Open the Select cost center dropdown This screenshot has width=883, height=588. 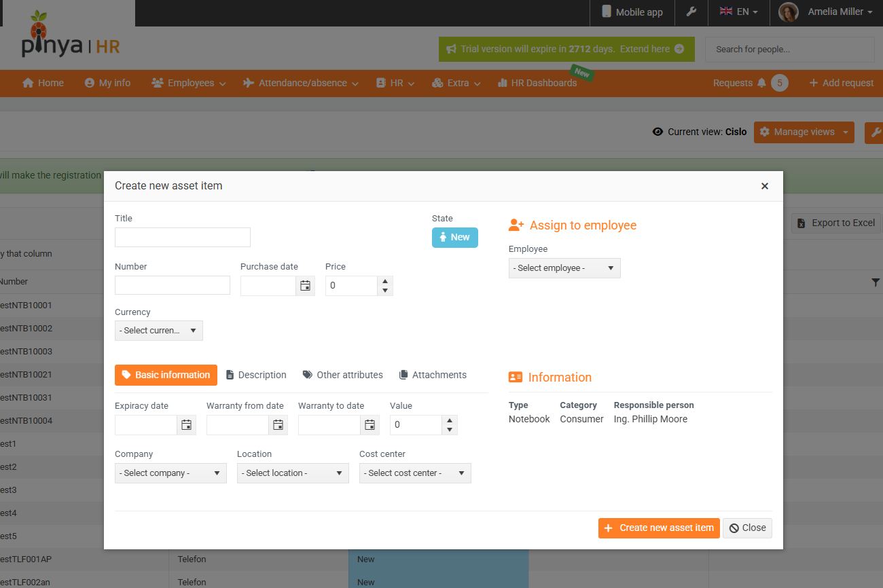[415, 473]
